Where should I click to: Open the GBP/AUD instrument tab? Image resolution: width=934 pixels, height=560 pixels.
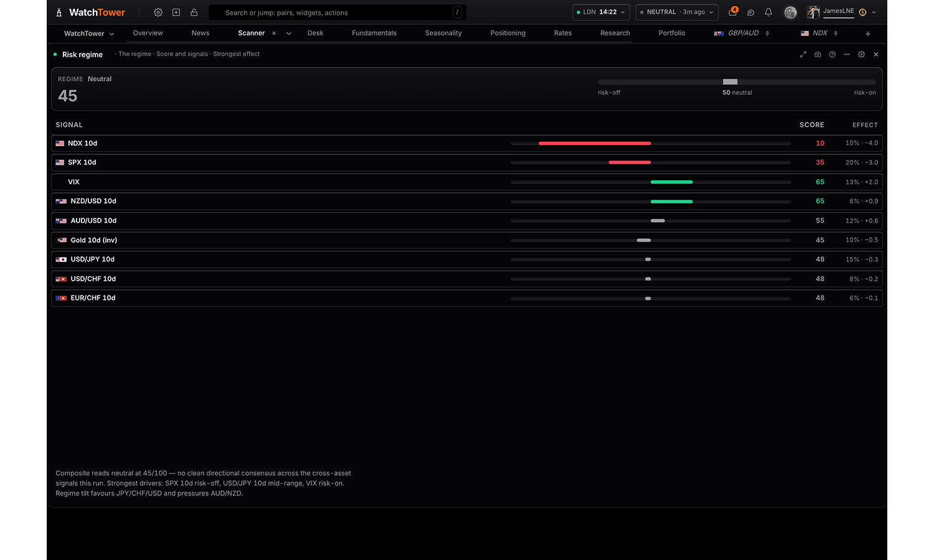click(x=737, y=33)
